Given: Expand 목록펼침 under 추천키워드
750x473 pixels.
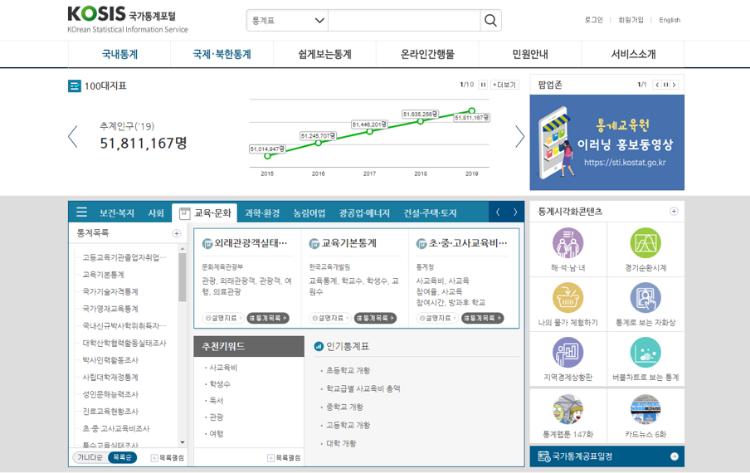Looking at the screenshot, I should tap(284, 458).
